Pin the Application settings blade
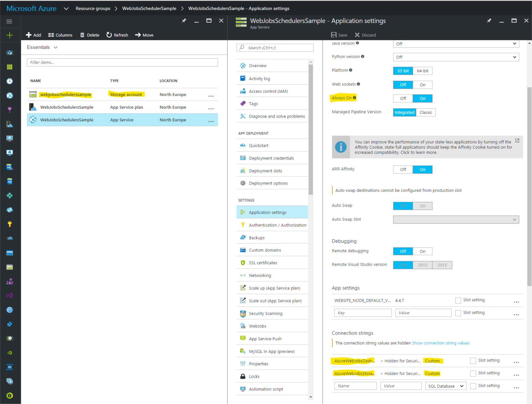This screenshot has height=404, width=532. (x=489, y=21)
